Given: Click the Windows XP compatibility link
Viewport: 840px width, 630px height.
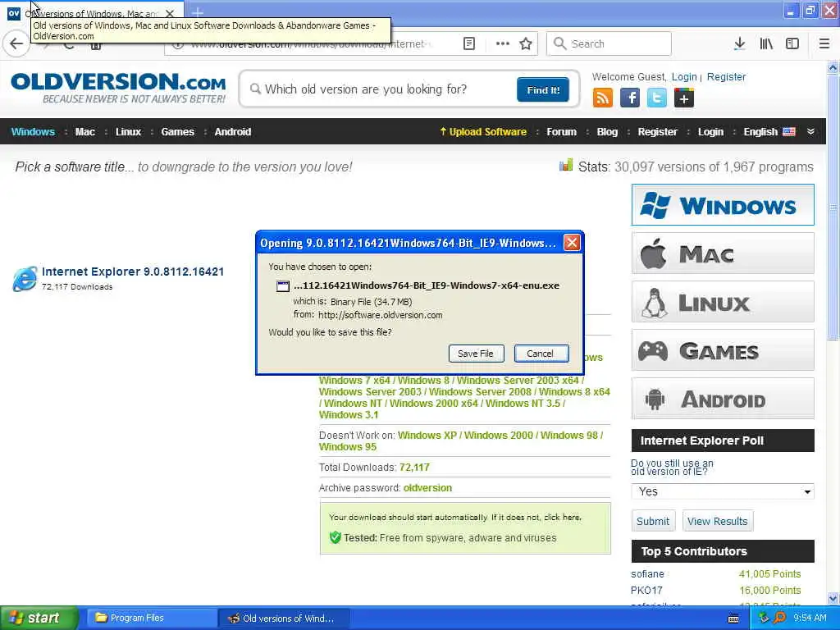Looking at the screenshot, I should point(427,435).
